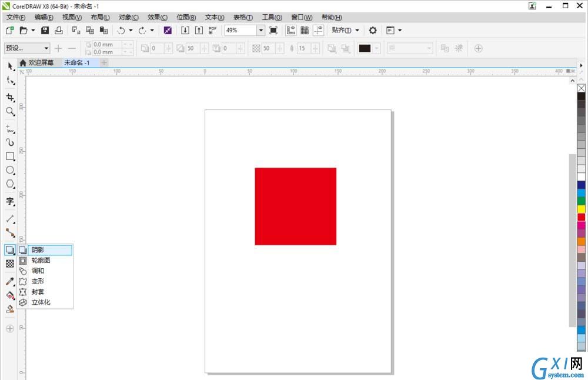Toggle full-screen preview icon
This screenshot has height=380, width=588.
point(273,31)
